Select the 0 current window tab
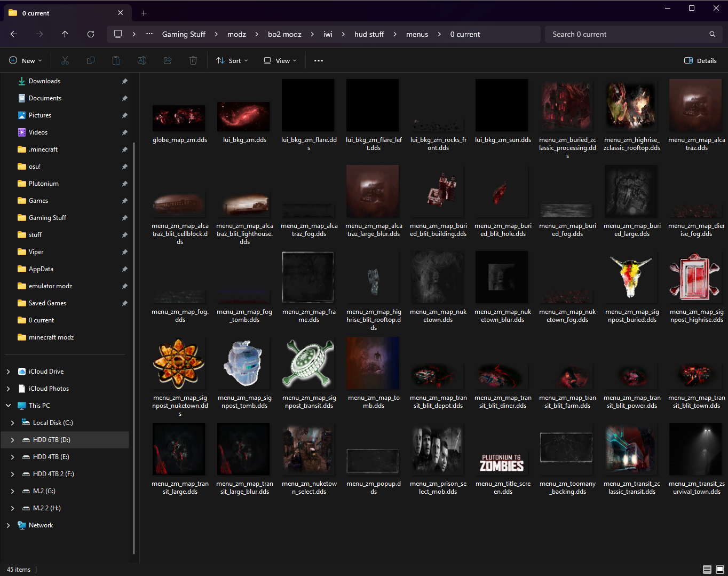The width and height of the screenshot is (728, 576). 67,13
